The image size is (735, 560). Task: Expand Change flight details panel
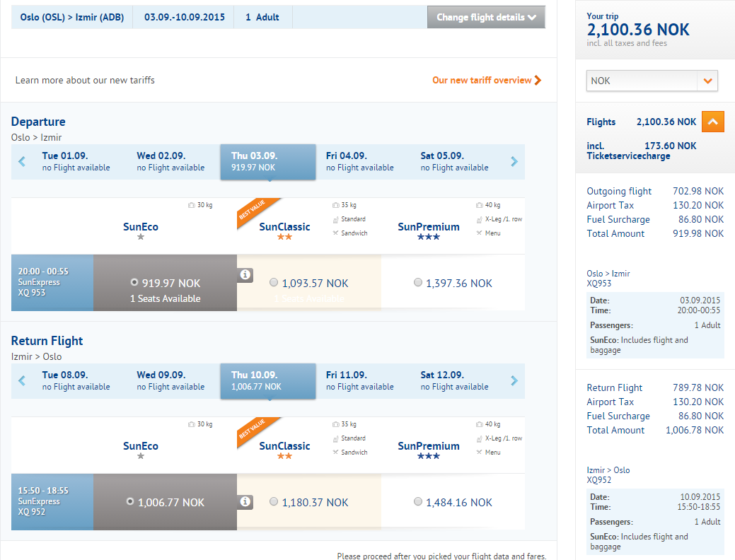486,17
